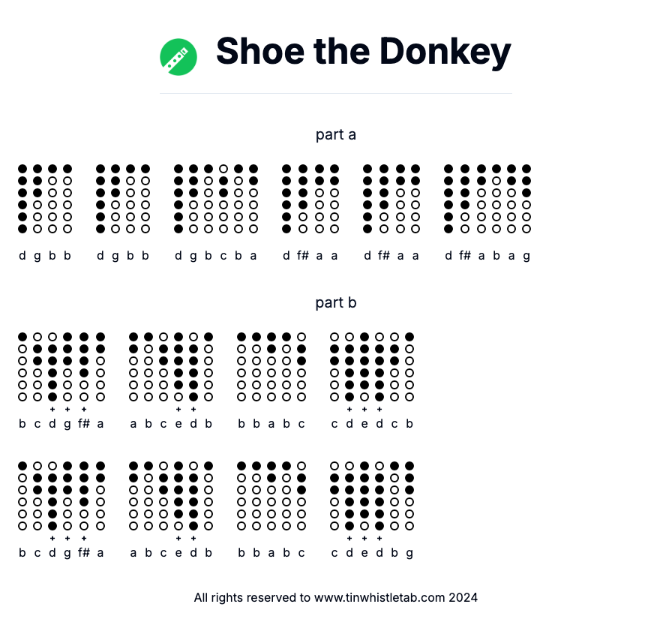Click the fingering chart above "c d e d b g"
The width and height of the screenshot is (672, 622).
(372, 496)
